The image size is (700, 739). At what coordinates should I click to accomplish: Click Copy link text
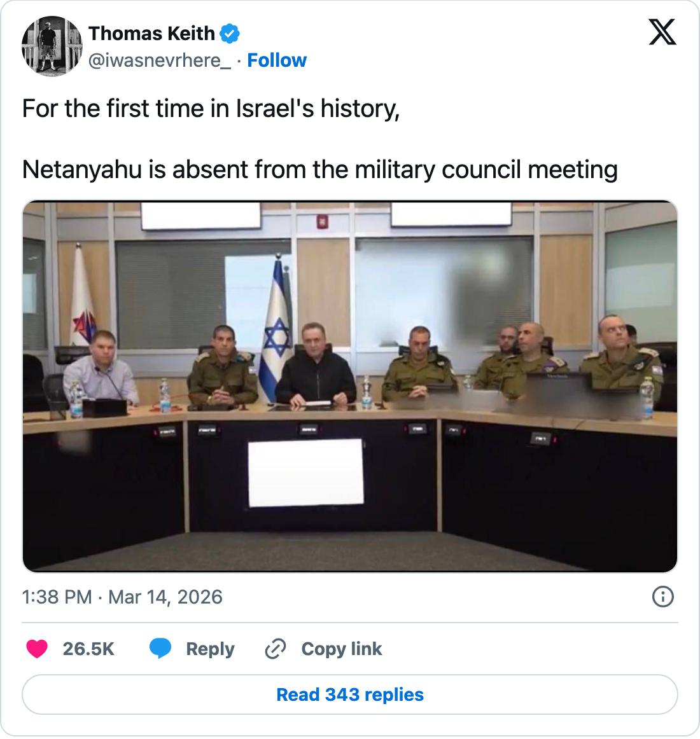[x=342, y=649]
